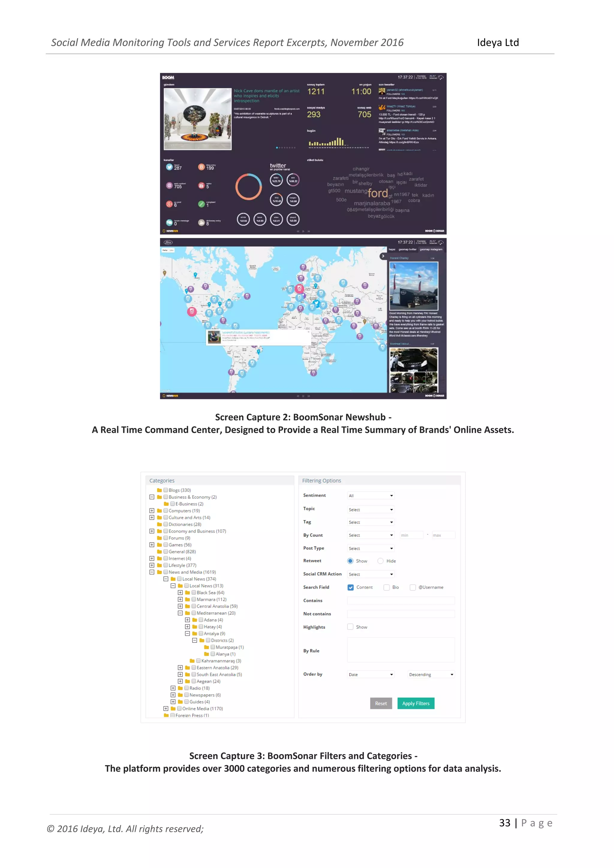This screenshot has width=614, height=868.
Task: Expand the Online Media (1170) node
Action: (166, 709)
